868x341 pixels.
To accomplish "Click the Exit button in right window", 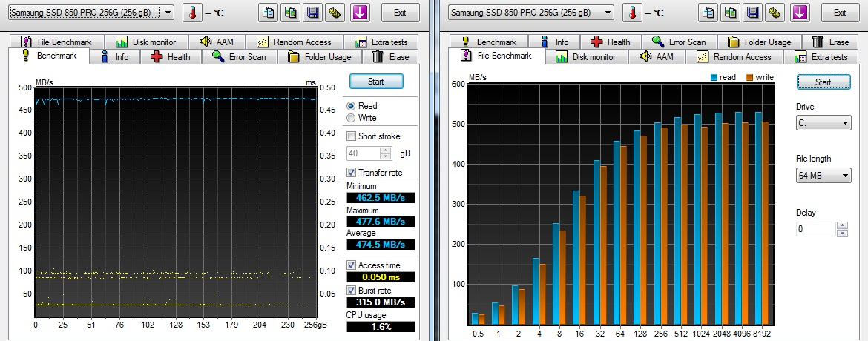I will [840, 13].
